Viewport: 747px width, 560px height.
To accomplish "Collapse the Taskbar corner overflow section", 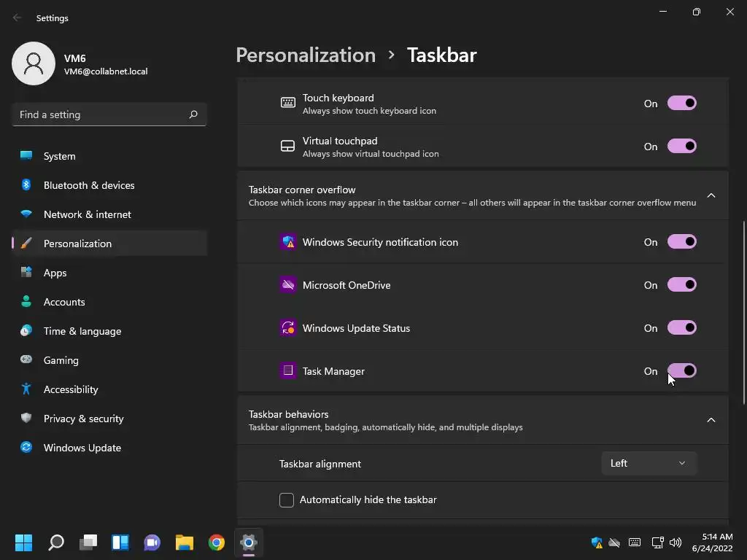I will [711, 195].
